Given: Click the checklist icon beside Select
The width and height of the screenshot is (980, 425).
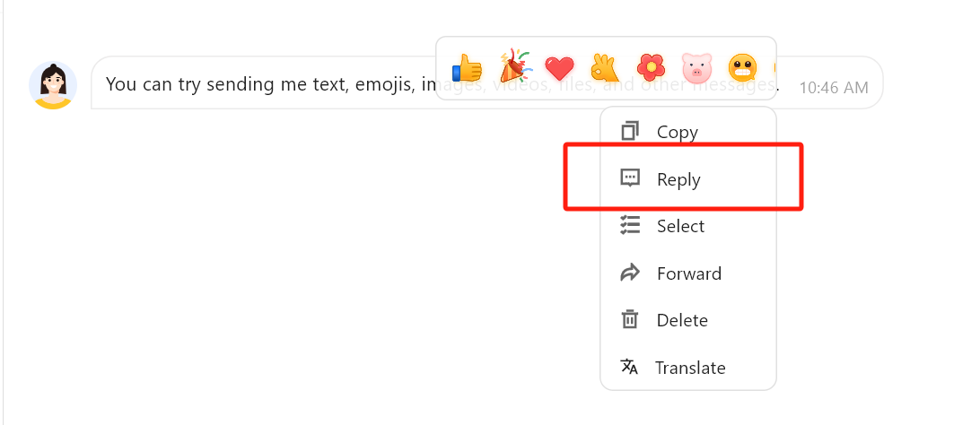Looking at the screenshot, I should point(630,226).
